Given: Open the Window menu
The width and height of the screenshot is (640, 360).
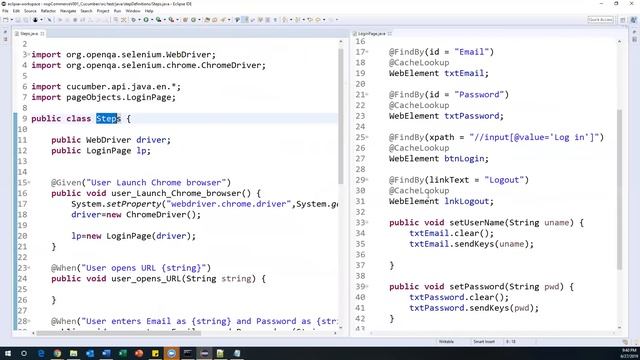Looking at the screenshot, I should tap(133, 11).
